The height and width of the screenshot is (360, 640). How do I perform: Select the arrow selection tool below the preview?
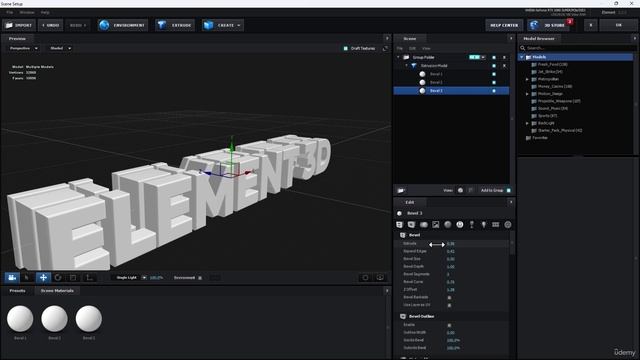[x=27, y=278]
